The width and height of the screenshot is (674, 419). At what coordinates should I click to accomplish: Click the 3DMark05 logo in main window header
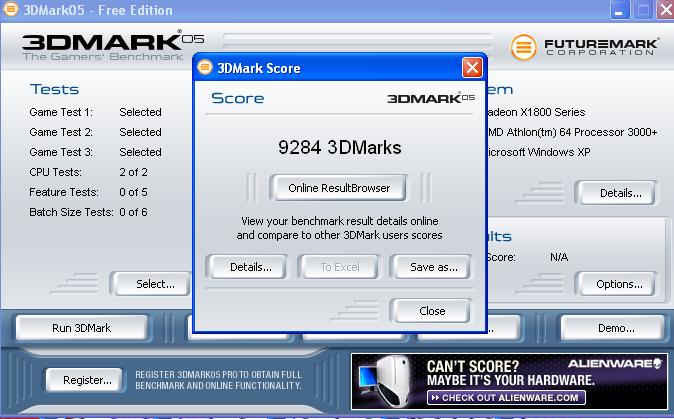coord(113,46)
